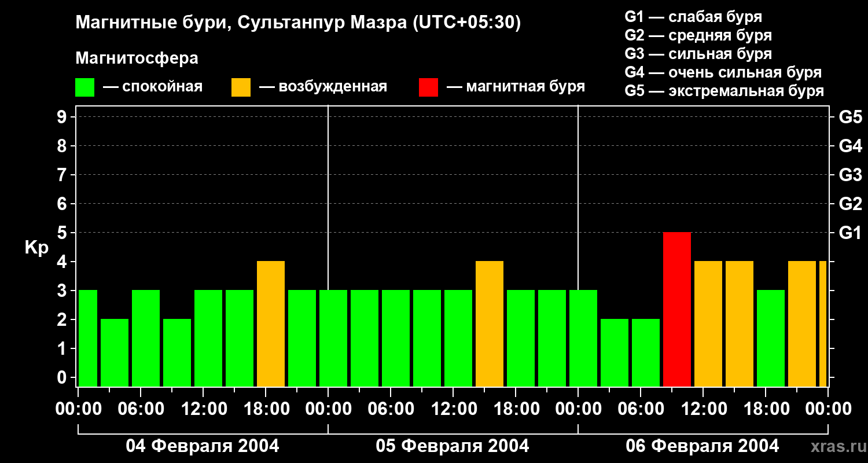Click the red магнитная буря legend swatch
The image size is (868, 463).
coord(428,87)
